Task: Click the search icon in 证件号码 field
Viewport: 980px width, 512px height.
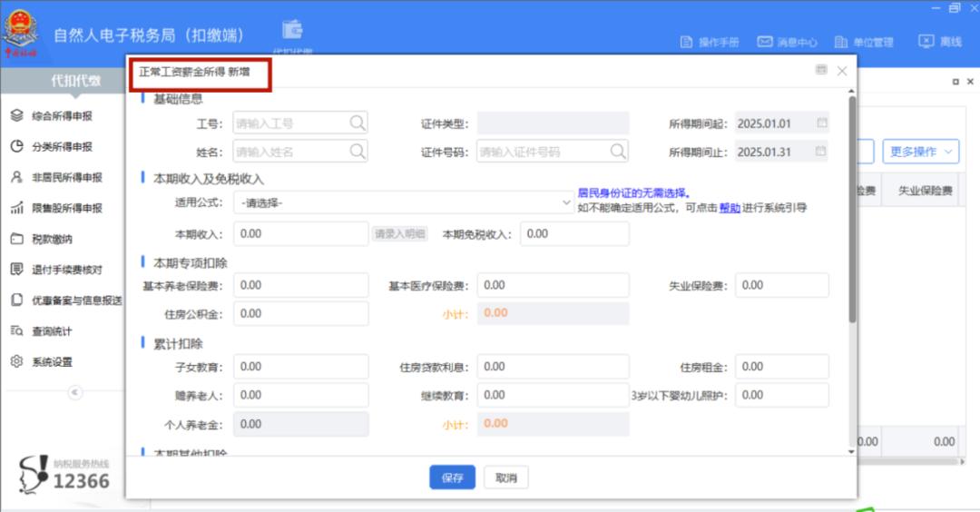Action: pyautogui.click(x=618, y=152)
